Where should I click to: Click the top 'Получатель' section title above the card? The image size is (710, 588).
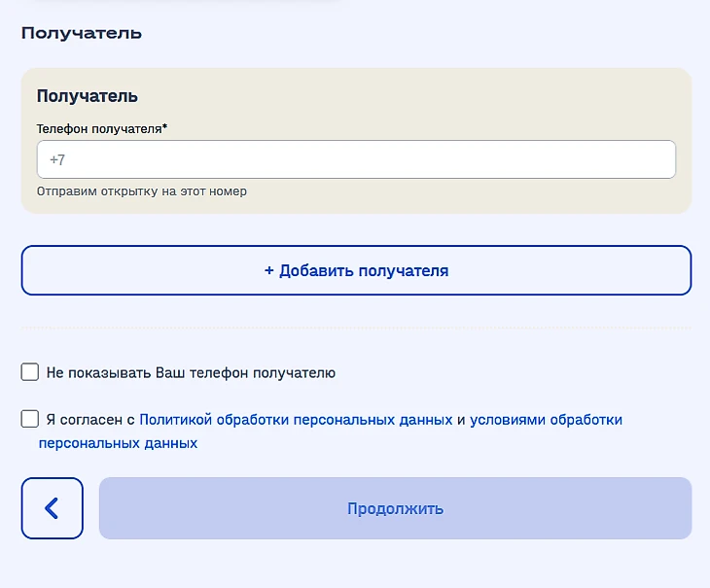point(82,33)
